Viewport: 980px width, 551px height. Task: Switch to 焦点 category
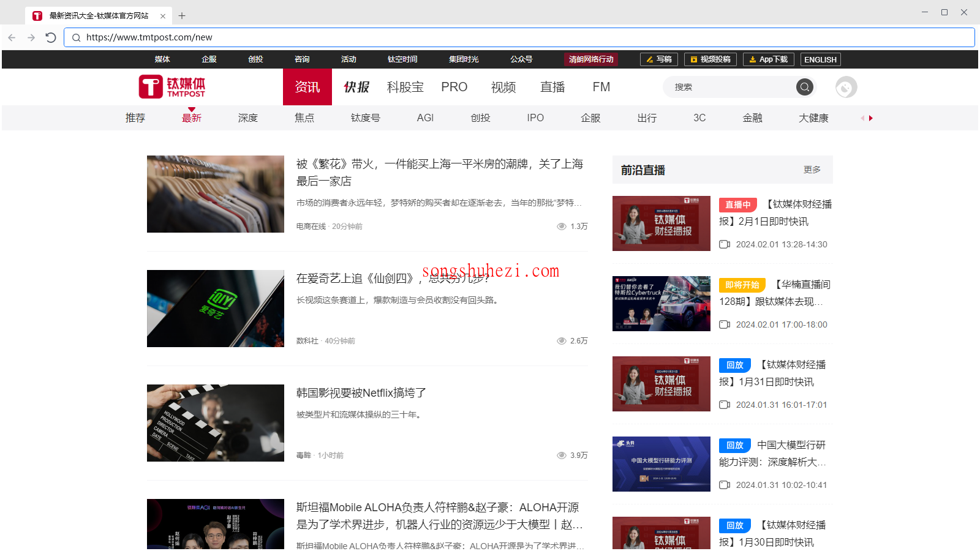point(304,118)
